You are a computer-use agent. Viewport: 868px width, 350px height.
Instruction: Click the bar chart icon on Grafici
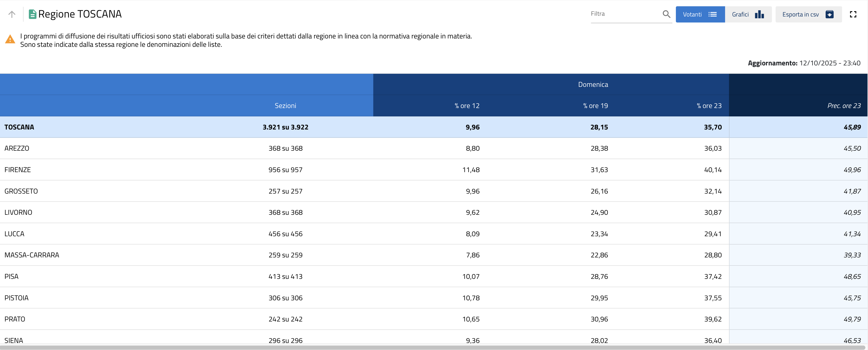[x=759, y=14]
